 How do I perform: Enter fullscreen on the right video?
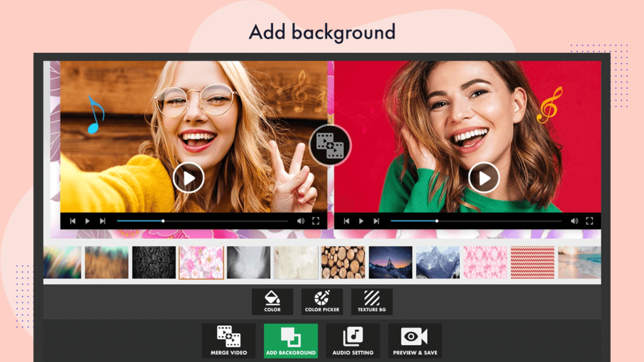pos(589,221)
